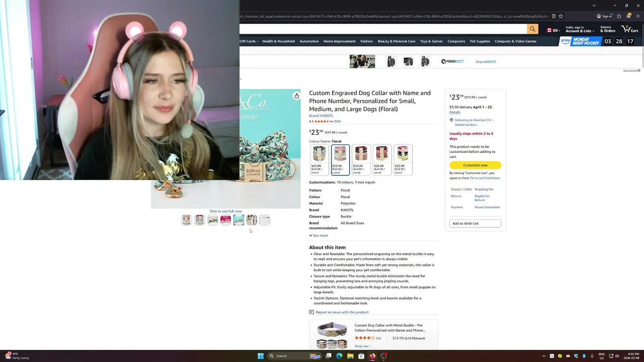The width and height of the screenshot is (644, 362).
Task: Open the ratings count link
Action: [337, 121]
